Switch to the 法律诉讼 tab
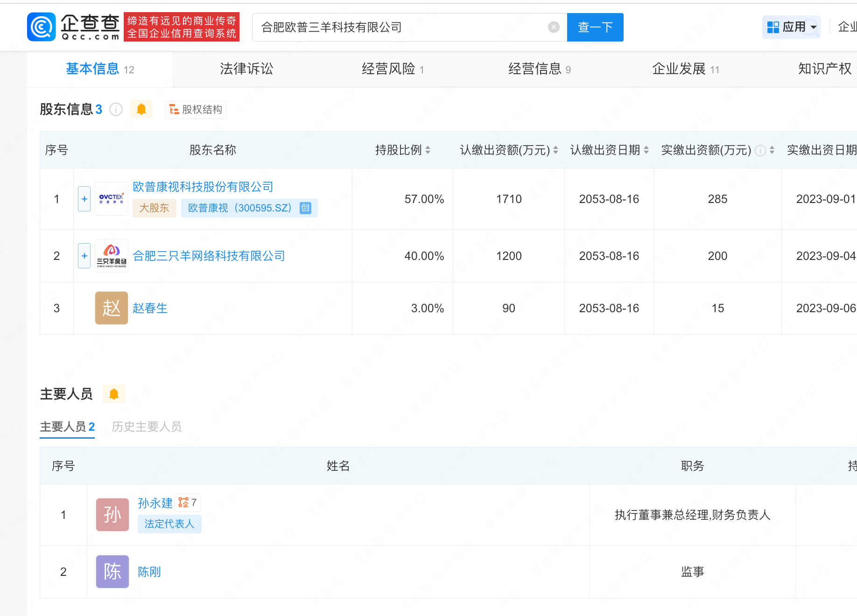Viewport: 857px width, 616px height. 246,69
